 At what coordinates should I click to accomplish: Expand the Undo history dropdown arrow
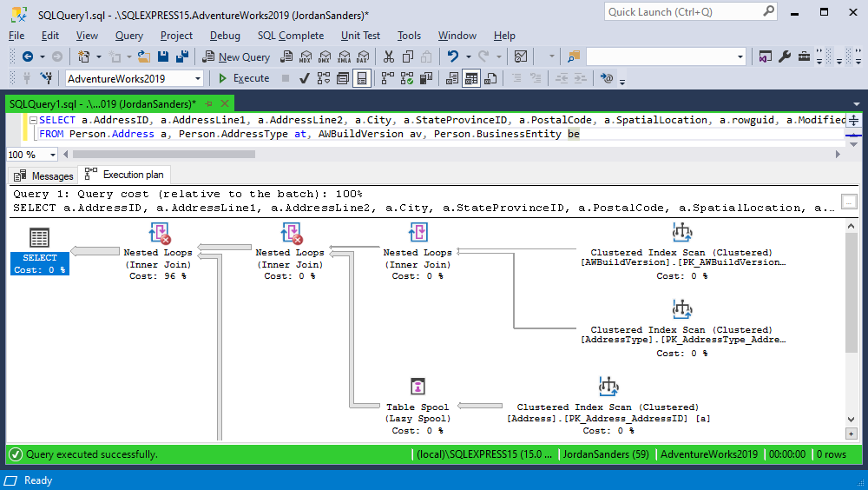click(469, 56)
